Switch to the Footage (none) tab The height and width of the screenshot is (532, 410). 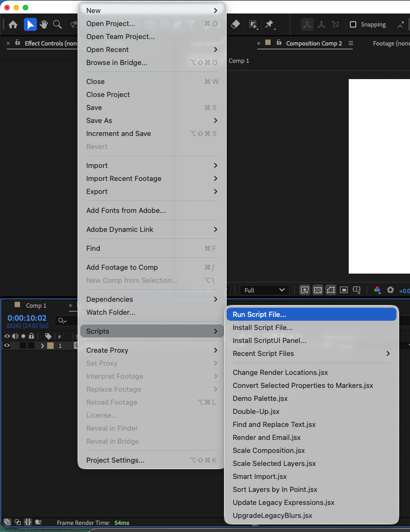tap(391, 43)
